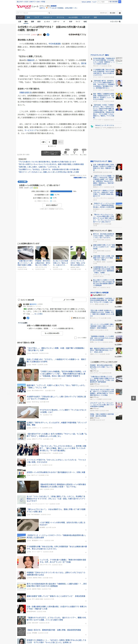Screen dimensions: 138x644
Task: Click the ログイン link
Action: tap(42, 8)
